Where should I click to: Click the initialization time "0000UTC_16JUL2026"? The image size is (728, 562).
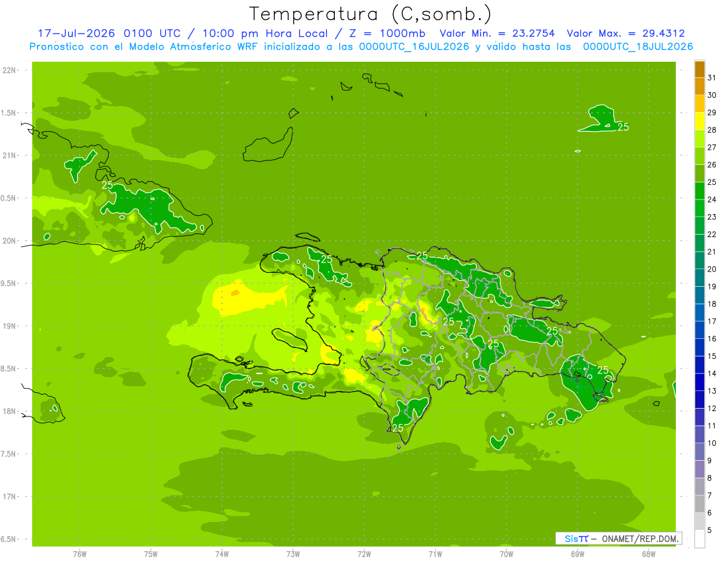point(415,47)
